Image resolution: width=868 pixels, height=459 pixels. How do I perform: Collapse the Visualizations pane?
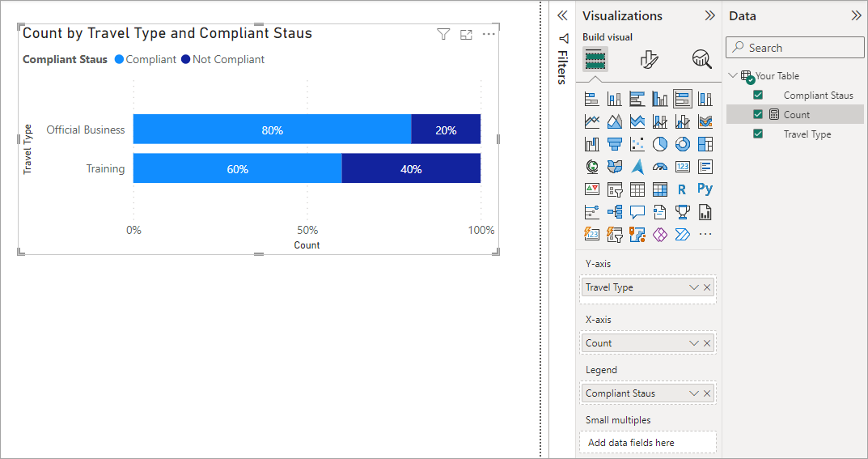click(709, 15)
